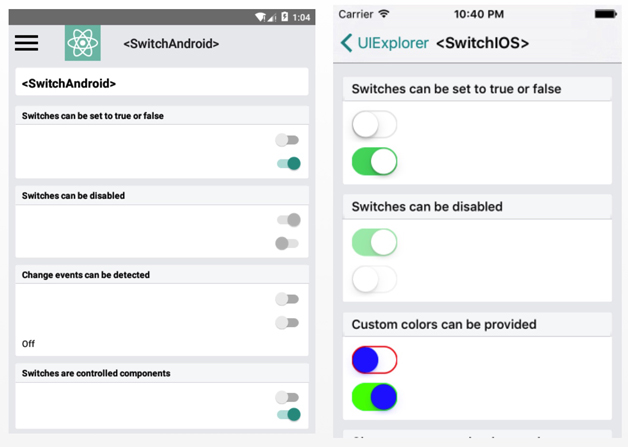Viewport: 628px width, 447px height.
Task: Turn on first iOS true/false switch
Action: click(374, 125)
